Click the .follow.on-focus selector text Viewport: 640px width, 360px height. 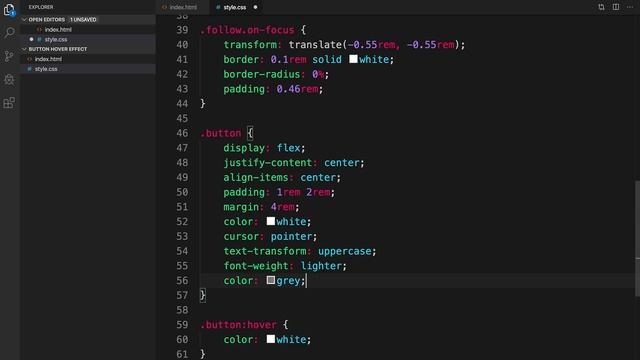coord(247,30)
